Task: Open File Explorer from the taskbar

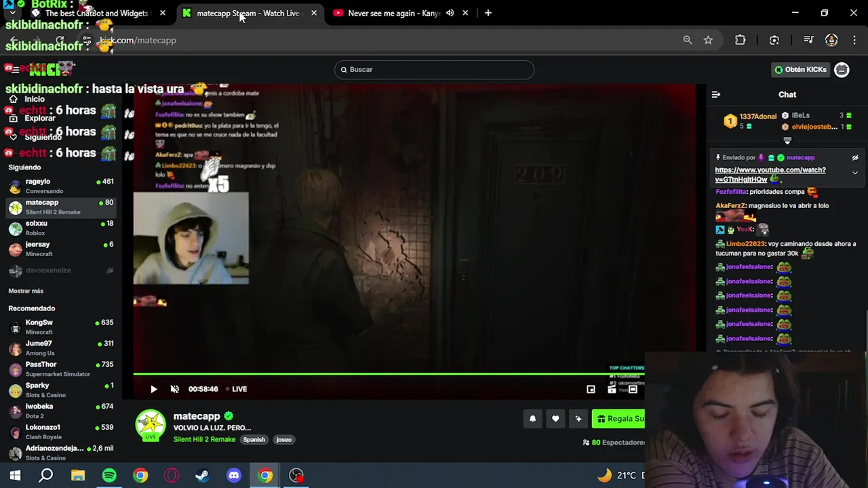Action: tap(78, 475)
